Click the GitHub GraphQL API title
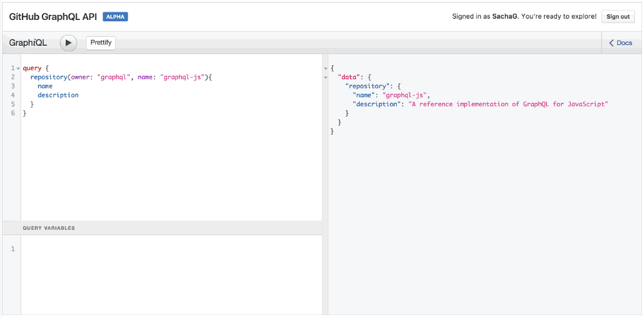644x317 pixels. (x=53, y=17)
